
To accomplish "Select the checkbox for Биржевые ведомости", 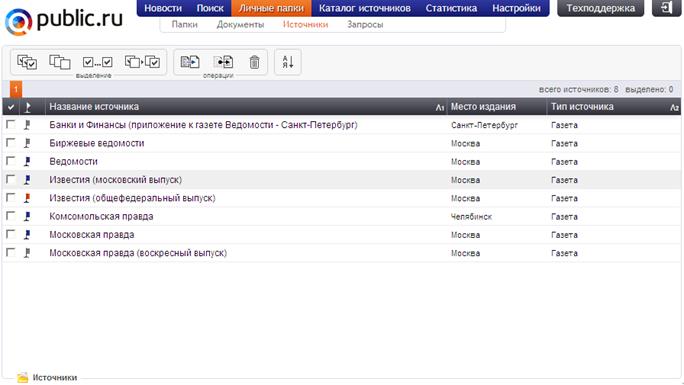I will [10, 143].
